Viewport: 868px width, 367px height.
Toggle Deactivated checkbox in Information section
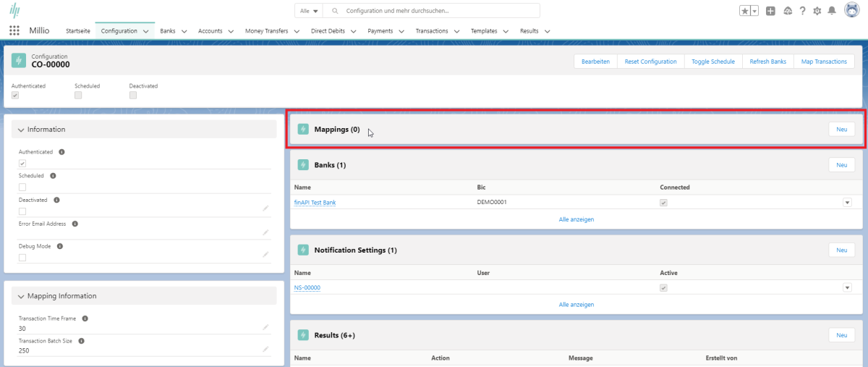click(x=22, y=211)
